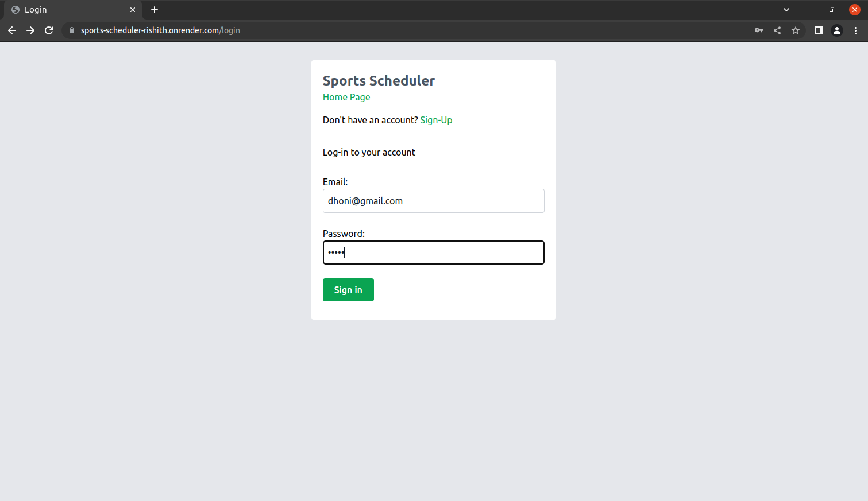Select the Login browser tab
Viewport: 868px width, 501px height.
(69, 10)
